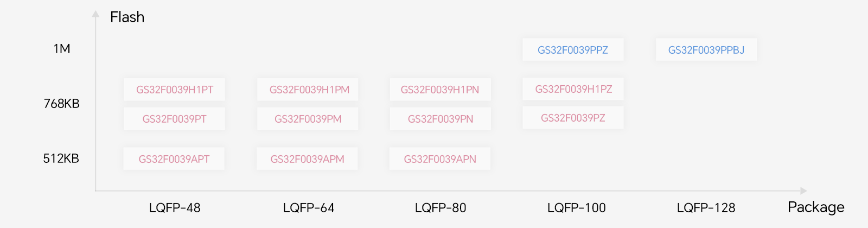Click the GS32F0039PPZ part link
868x228 pixels.
point(573,50)
